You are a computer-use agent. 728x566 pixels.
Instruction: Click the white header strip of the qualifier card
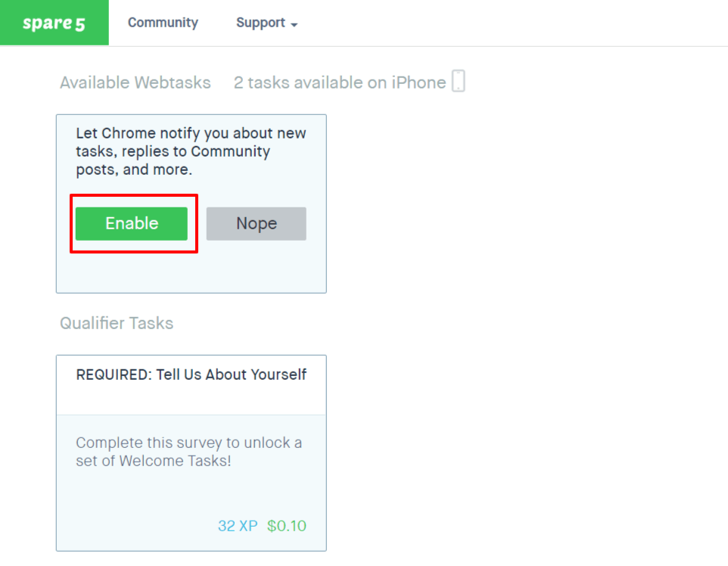(x=191, y=385)
